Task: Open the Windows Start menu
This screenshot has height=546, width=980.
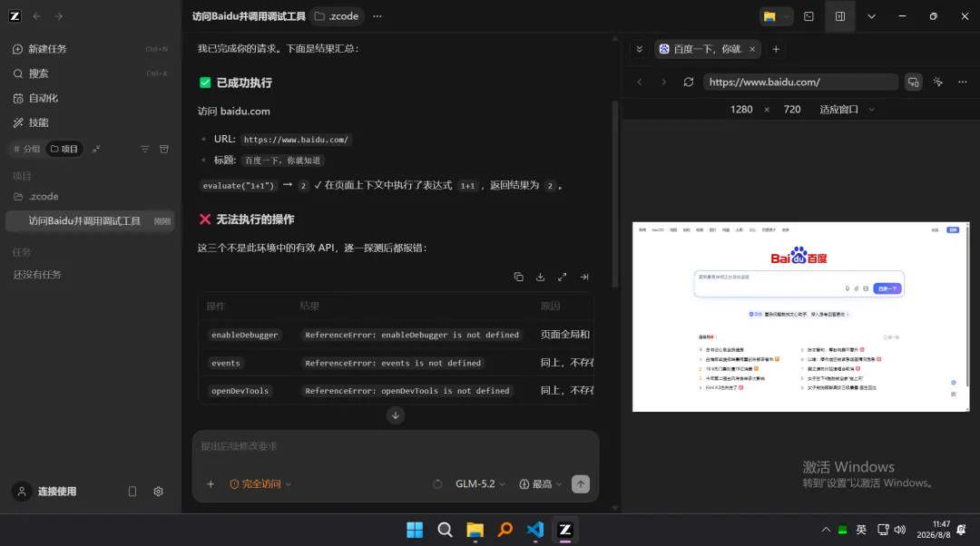Action: (x=415, y=530)
